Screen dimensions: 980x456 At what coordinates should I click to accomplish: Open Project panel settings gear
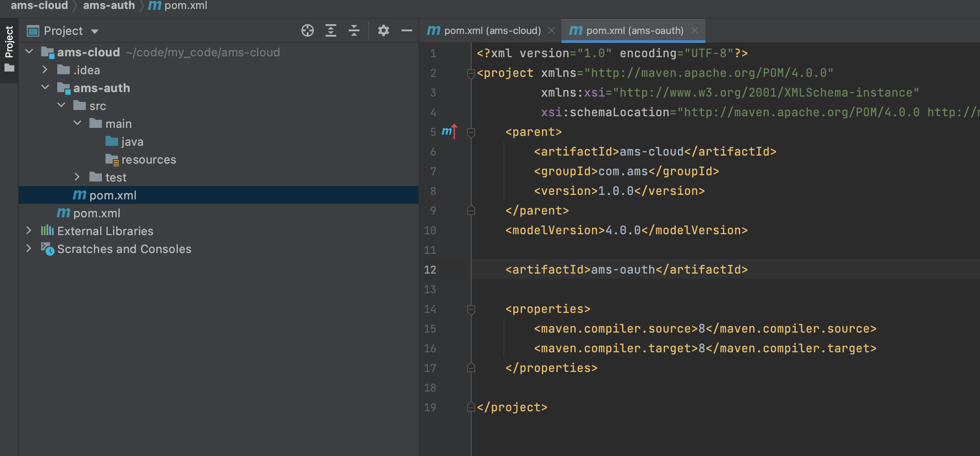click(383, 31)
